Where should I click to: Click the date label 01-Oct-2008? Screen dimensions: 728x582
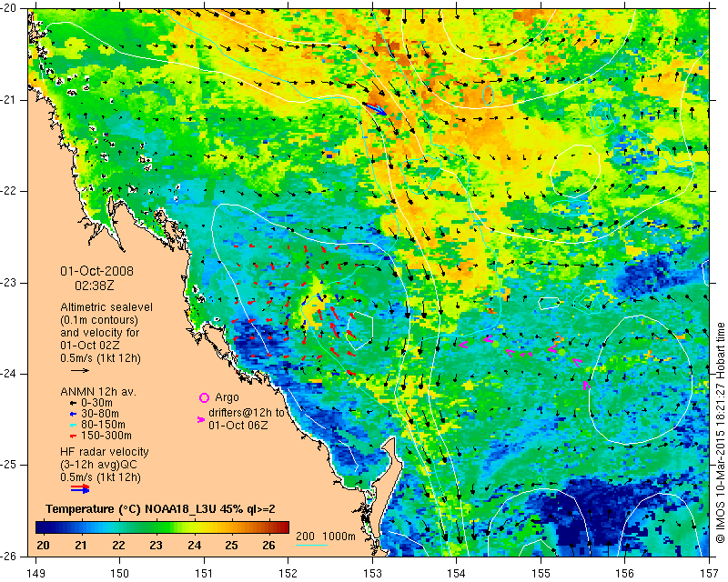(97, 271)
